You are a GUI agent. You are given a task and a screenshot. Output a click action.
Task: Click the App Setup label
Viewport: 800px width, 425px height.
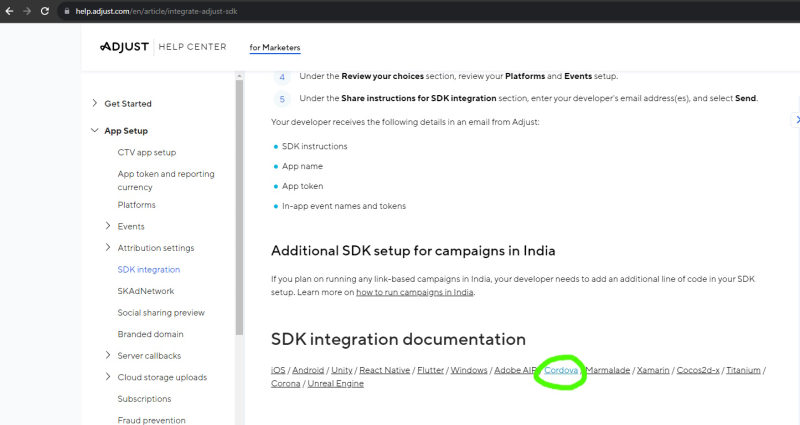tap(126, 131)
